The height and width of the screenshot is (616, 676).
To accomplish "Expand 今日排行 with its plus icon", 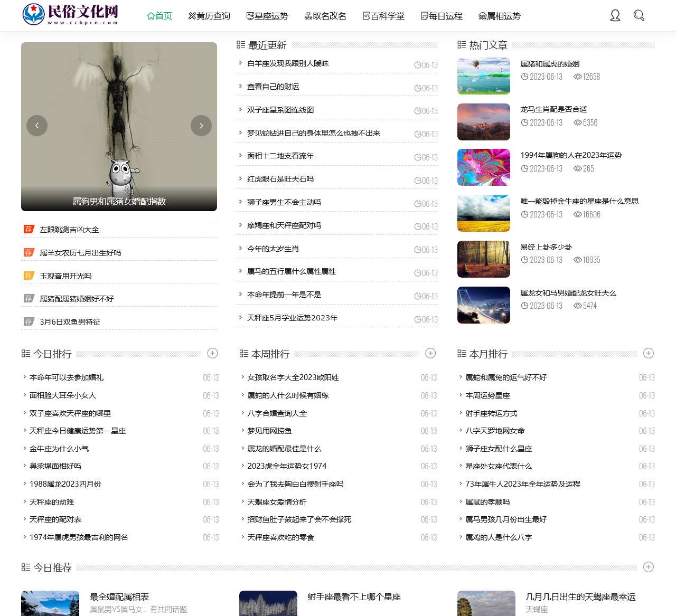I will tap(213, 353).
